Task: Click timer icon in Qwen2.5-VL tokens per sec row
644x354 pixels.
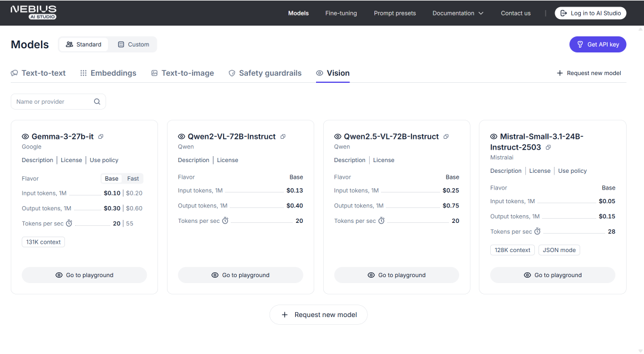Action: point(381,221)
